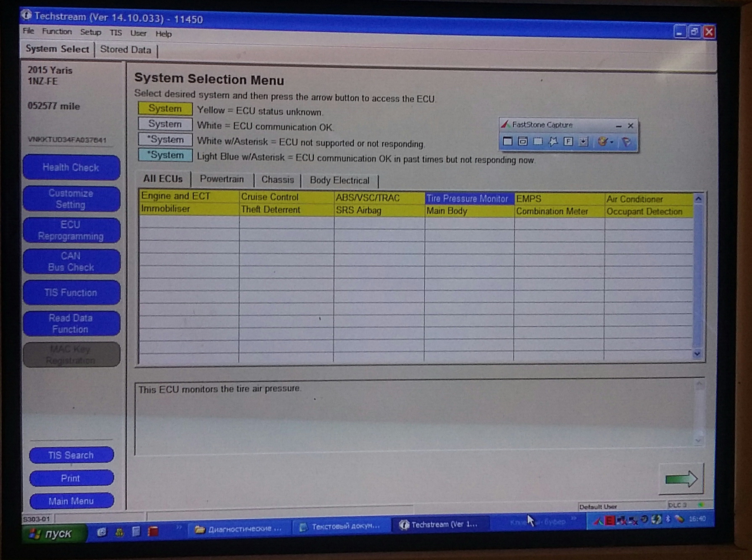The image size is (752, 560).
Task: Open the Function menu
Action: [x=57, y=31]
